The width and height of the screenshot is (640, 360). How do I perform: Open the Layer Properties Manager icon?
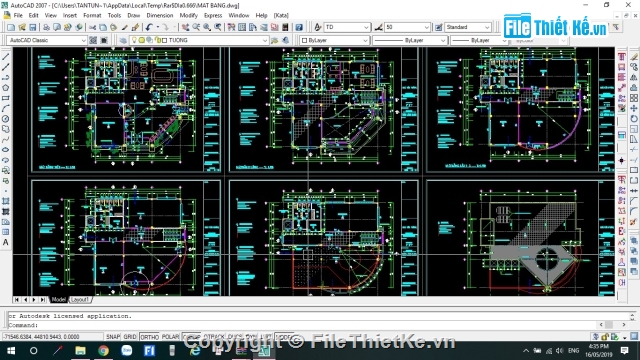coord(123,40)
